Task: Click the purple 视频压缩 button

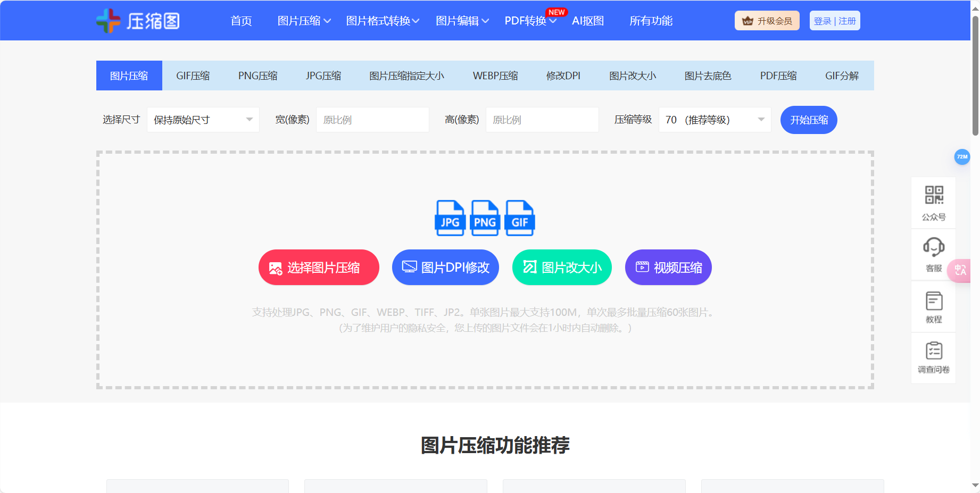Action: (668, 268)
